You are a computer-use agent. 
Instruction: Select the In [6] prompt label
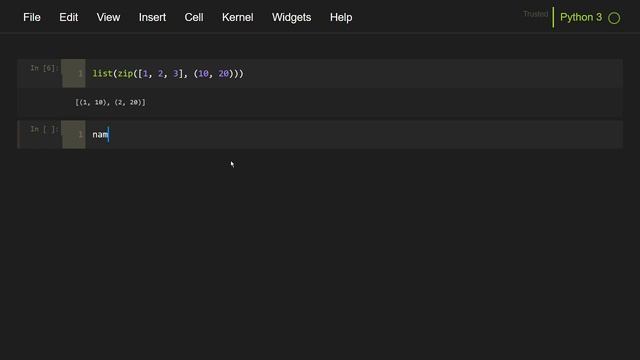44,68
